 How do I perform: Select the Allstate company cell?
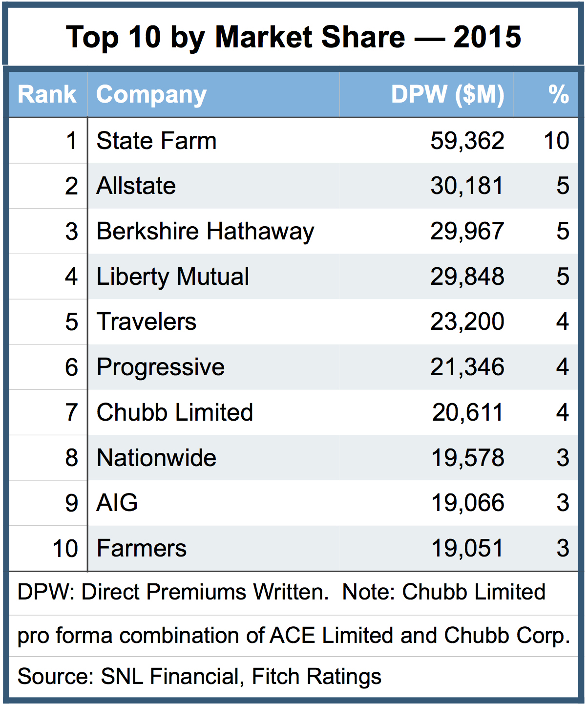point(136,186)
